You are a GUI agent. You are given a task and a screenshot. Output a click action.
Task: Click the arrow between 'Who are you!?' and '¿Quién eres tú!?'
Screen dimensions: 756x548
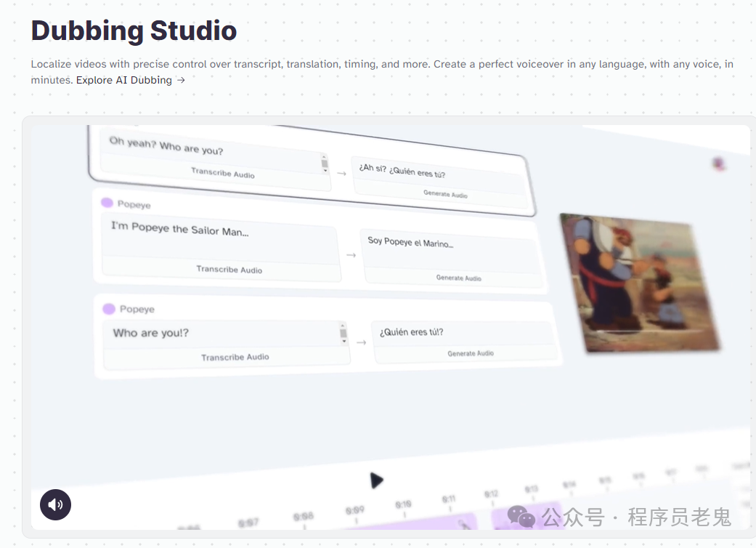coord(361,342)
